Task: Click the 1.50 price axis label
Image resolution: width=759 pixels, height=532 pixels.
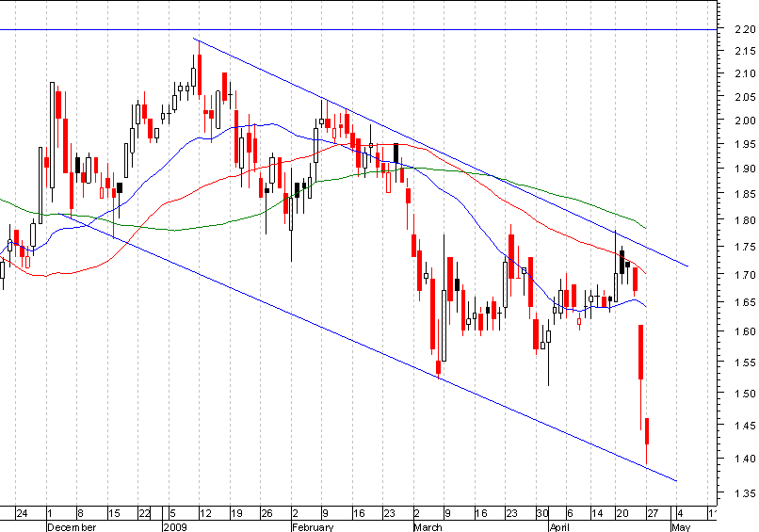Action: pos(745,393)
